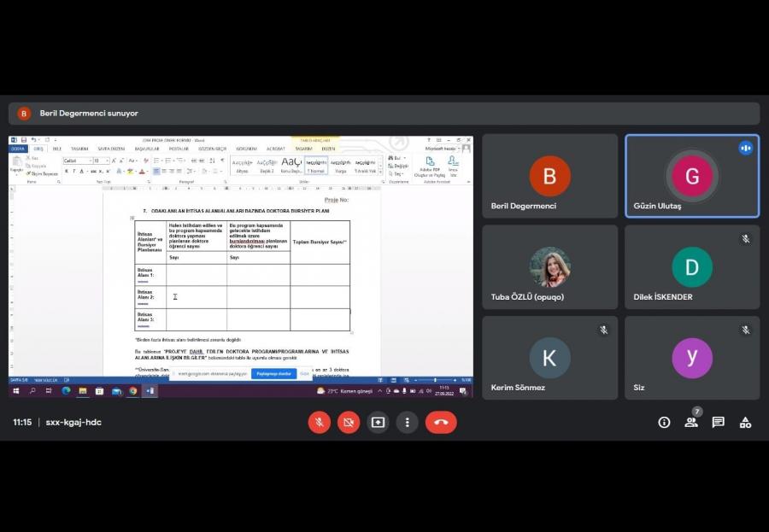Open the chat panel

(719, 422)
